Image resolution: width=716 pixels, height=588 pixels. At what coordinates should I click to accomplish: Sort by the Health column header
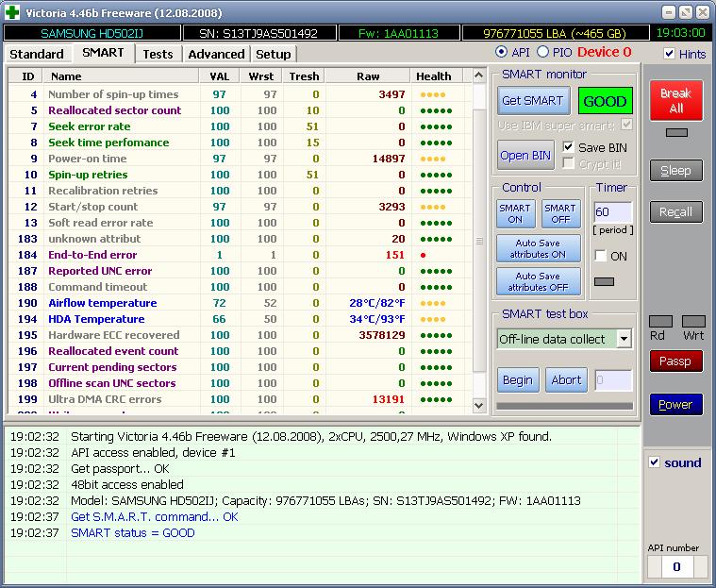pos(433,76)
